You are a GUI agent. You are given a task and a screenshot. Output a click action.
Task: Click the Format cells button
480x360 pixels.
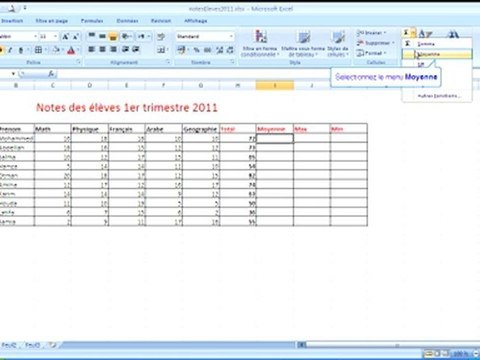point(371,53)
